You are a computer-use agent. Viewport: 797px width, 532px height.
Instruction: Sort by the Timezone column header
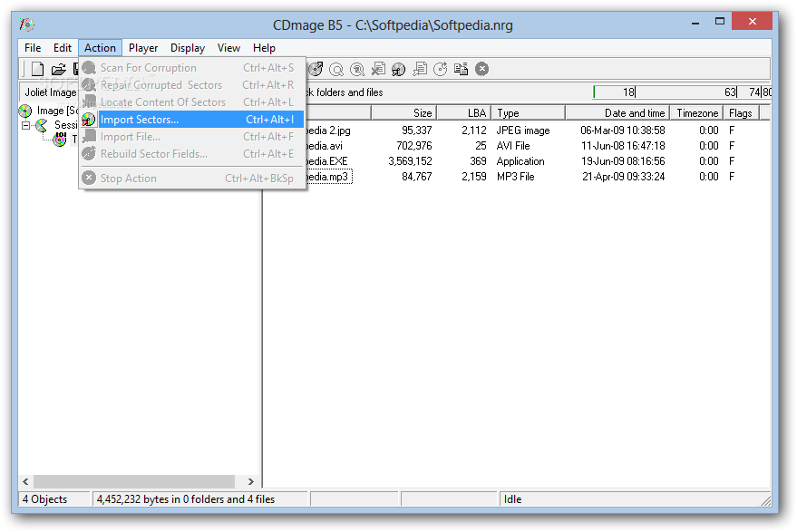point(697,112)
